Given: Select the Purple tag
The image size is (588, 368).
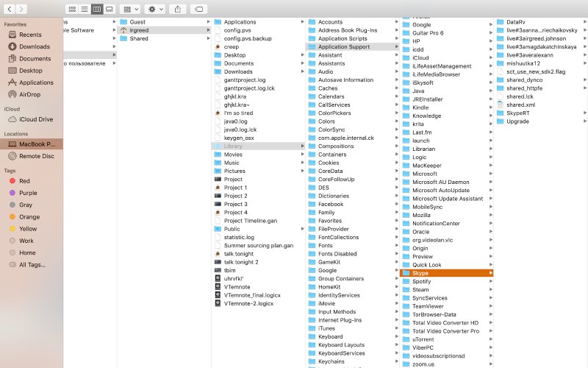Looking at the screenshot, I should tap(28, 193).
